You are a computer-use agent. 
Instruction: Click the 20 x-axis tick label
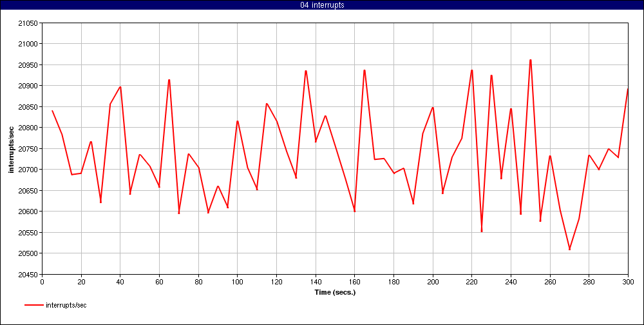click(81, 282)
